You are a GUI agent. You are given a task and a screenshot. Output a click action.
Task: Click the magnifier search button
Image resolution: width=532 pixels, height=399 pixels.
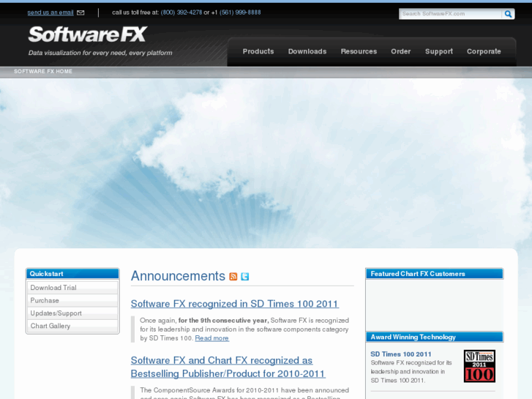[508, 14]
